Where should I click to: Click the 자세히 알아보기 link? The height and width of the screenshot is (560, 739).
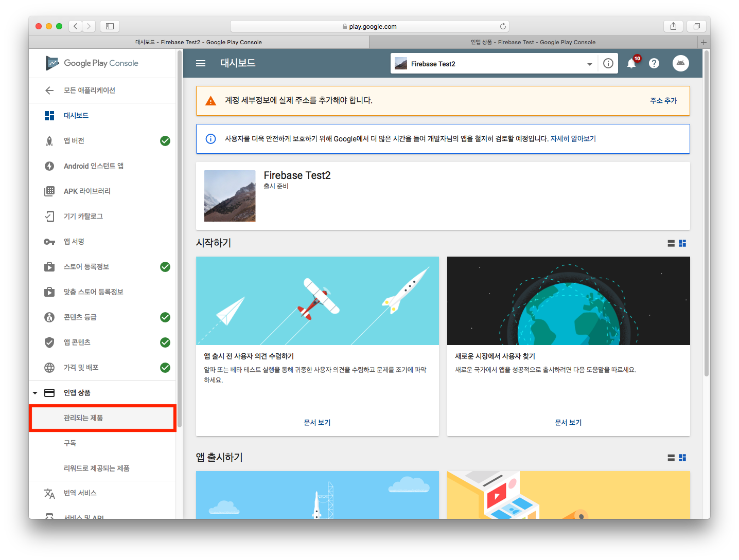pos(573,139)
